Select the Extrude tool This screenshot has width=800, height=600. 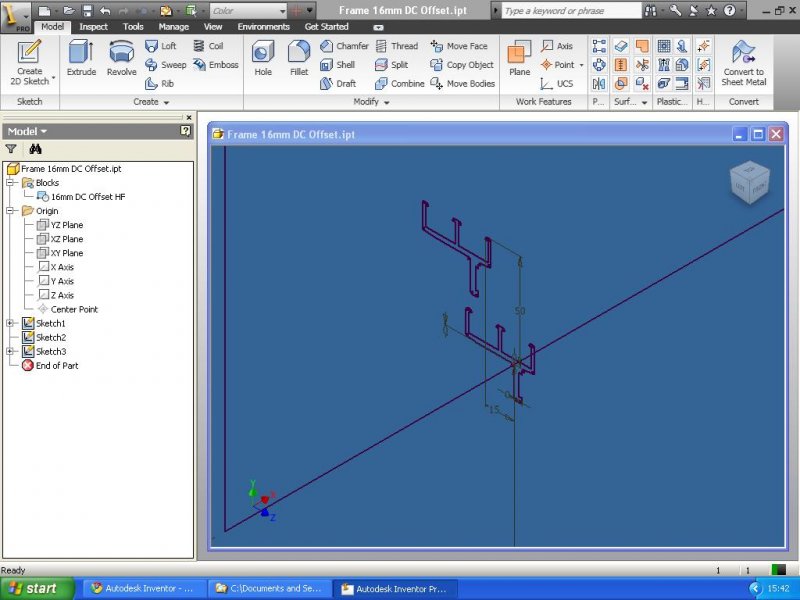point(81,59)
